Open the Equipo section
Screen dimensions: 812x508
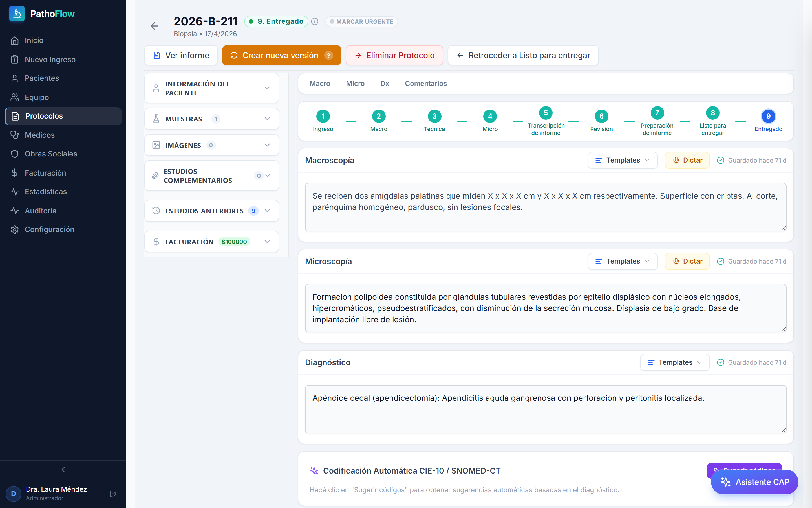[x=63, y=97]
